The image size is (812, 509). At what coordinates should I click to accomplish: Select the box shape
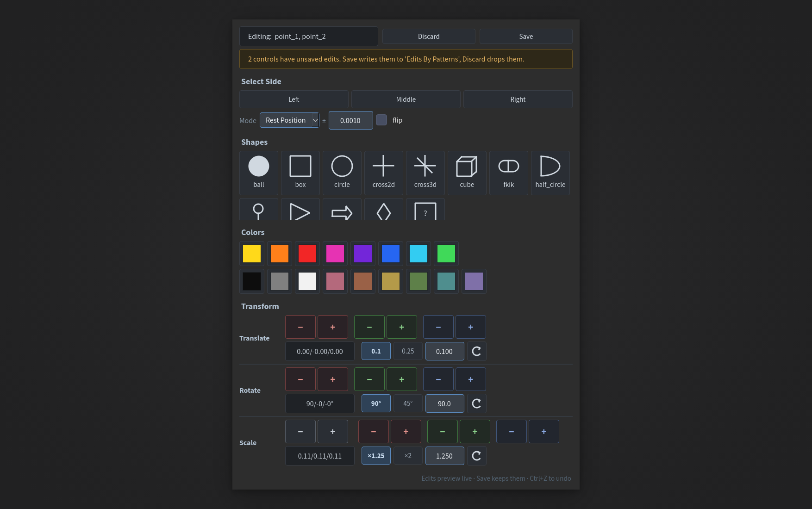coord(300,173)
